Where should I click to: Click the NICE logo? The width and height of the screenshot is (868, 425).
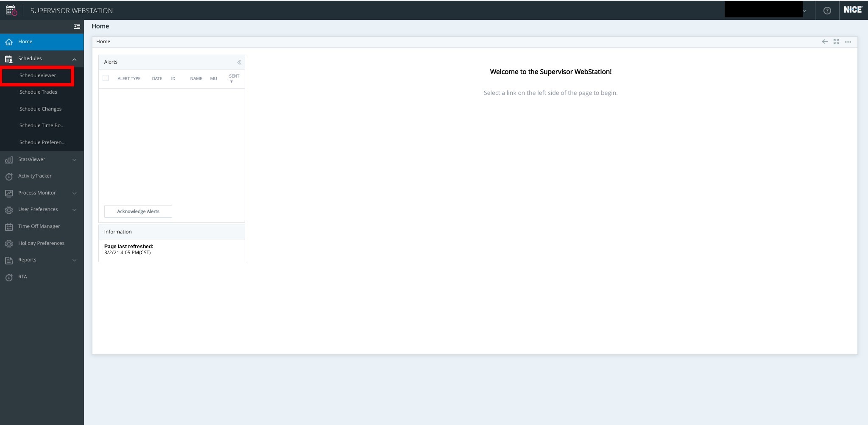tap(853, 10)
